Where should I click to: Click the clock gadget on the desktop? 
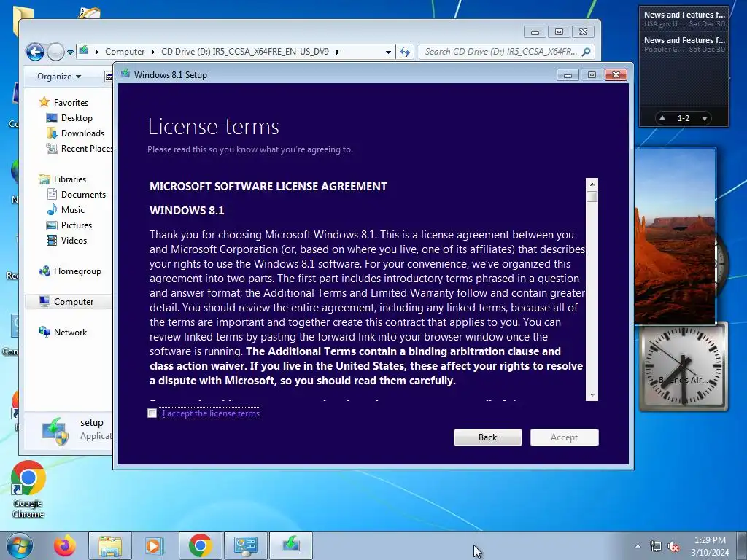683,366
